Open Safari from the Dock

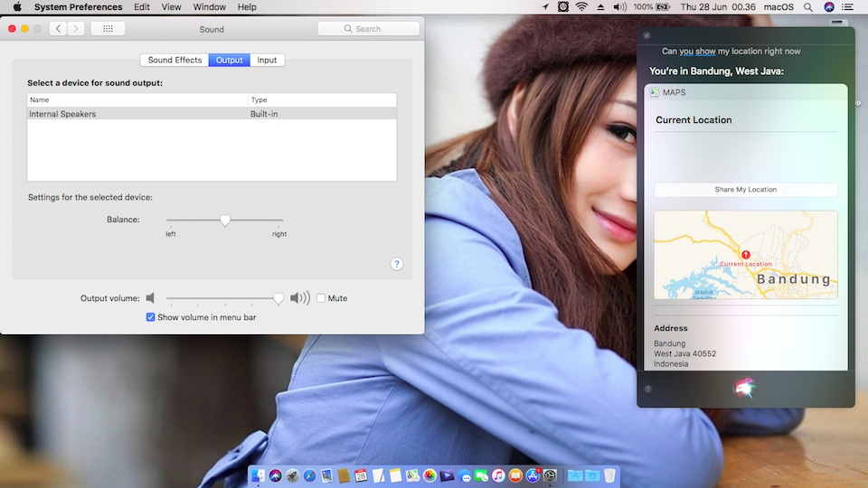tap(309, 475)
